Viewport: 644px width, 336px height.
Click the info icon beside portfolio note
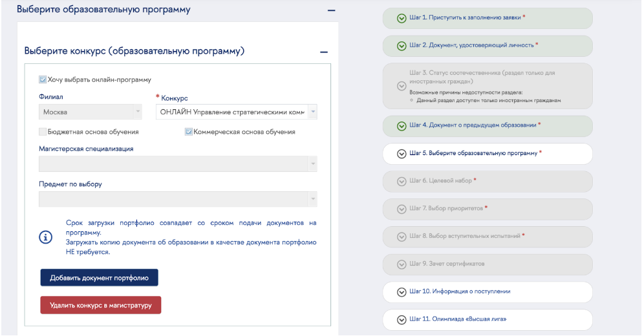coord(46,237)
